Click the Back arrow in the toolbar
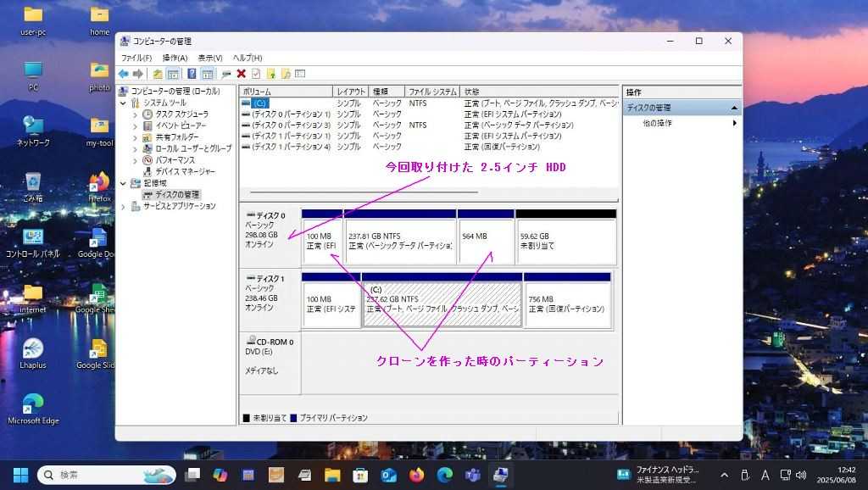The height and width of the screenshot is (490, 868). (124, 74)
